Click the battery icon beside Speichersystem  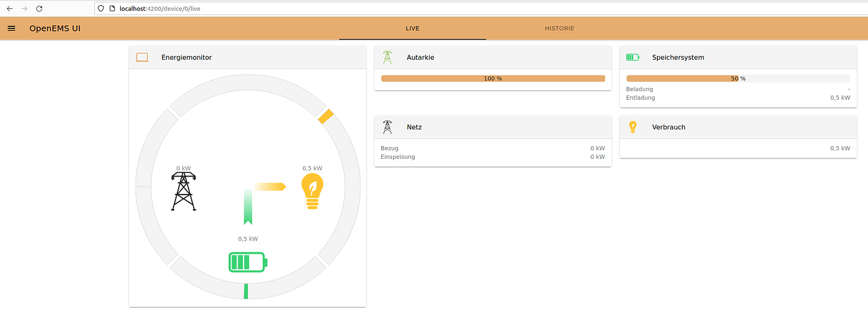(633, 57)
